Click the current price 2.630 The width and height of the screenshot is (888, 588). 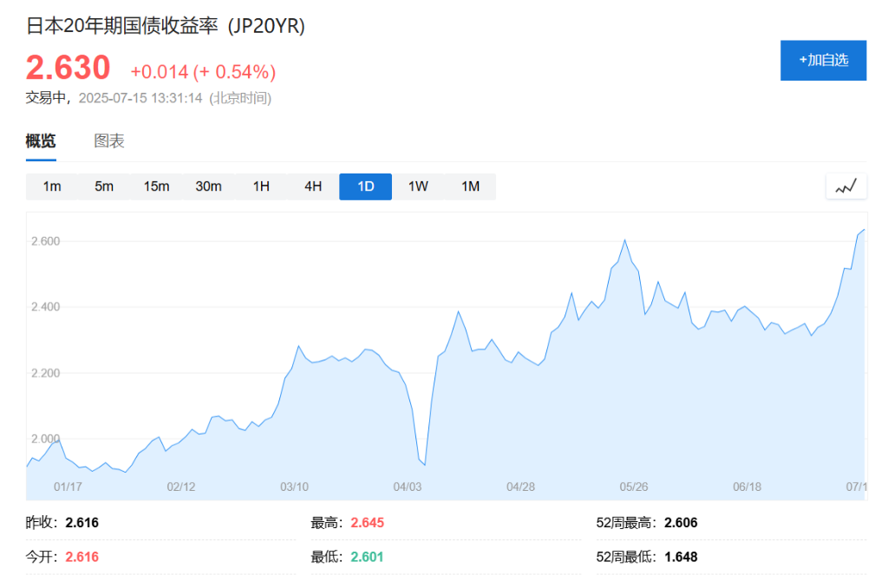(68, 68)
